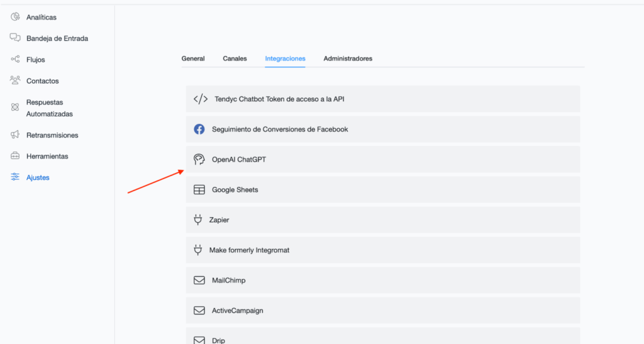Click the Bandeja de Entrada chat icon

(15, 38)
